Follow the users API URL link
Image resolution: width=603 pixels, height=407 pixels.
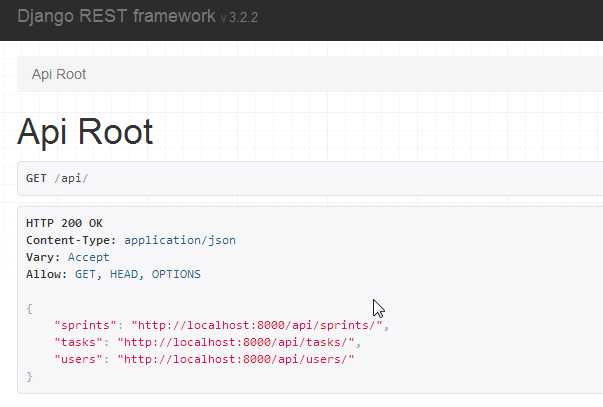pos(235,359)
